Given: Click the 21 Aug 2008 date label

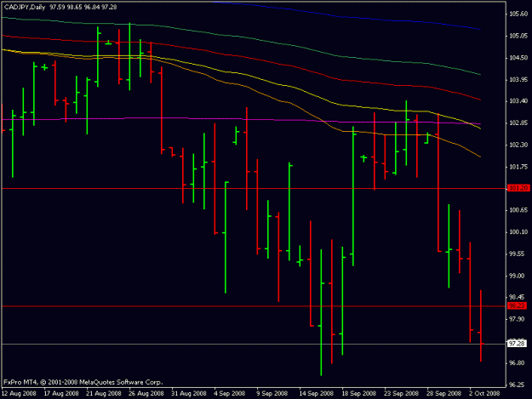Looking at the screenshot, I should coord(104,394).
